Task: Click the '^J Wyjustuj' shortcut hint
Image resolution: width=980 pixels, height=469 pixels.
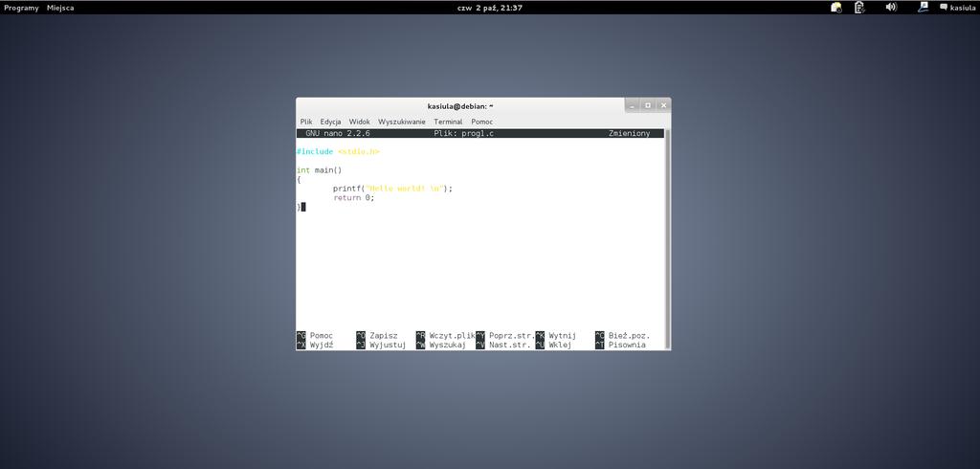Action: click(381, 346)
